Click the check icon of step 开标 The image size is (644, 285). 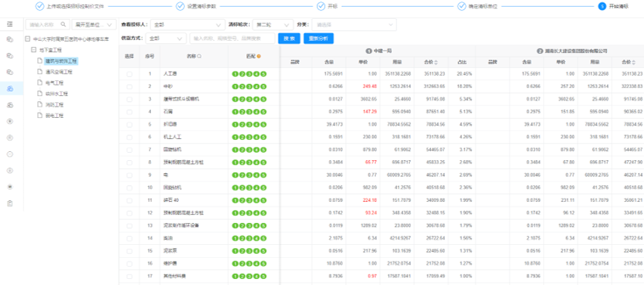pyautogui.click(x=321, y=6)
